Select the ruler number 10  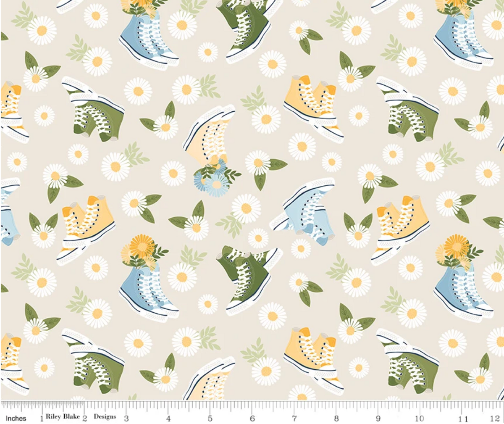tap(419, 419)
